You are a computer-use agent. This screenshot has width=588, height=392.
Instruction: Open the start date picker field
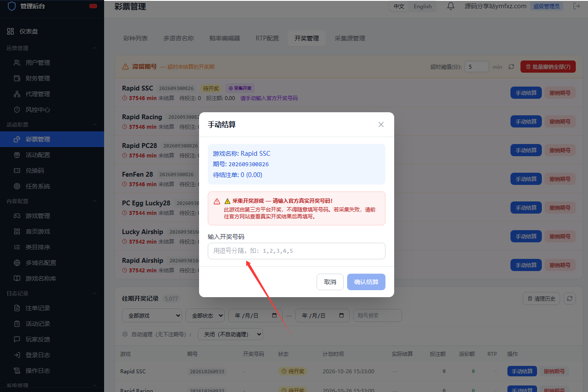(x=256, y=315)
